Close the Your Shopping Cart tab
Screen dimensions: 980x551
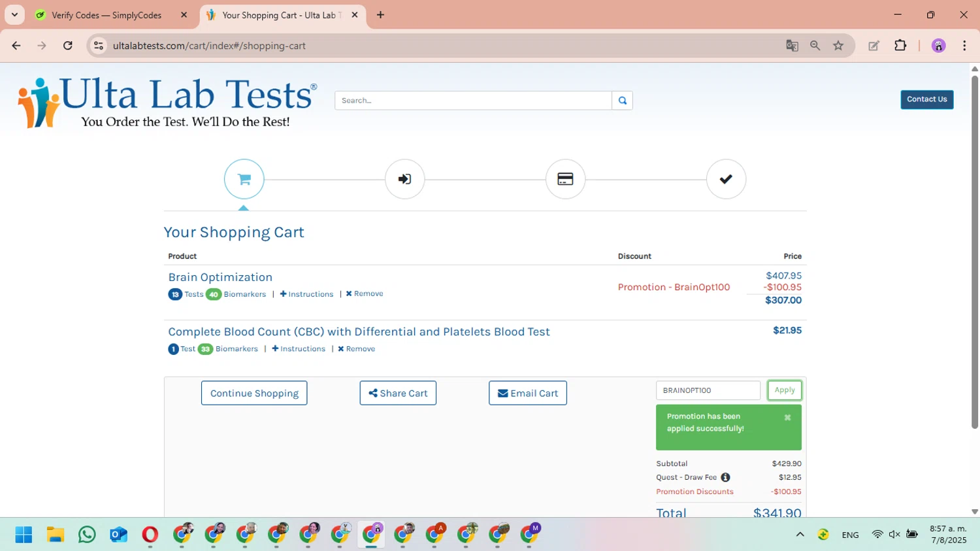(x=355, y=15)
